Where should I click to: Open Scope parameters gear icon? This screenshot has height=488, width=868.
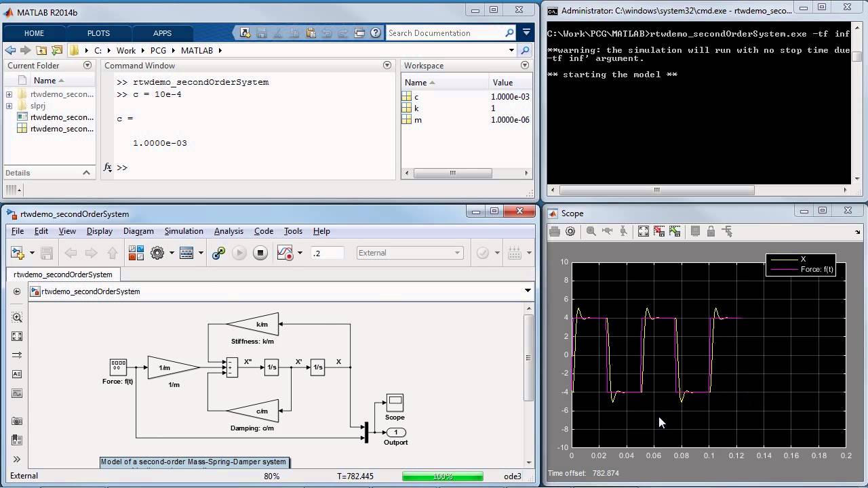570,231
